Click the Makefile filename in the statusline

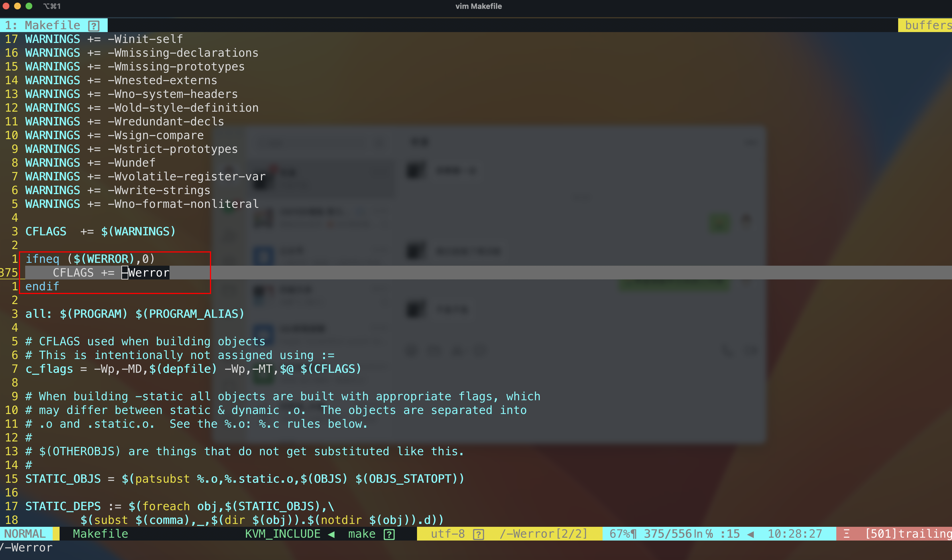(x=100, y=534)
